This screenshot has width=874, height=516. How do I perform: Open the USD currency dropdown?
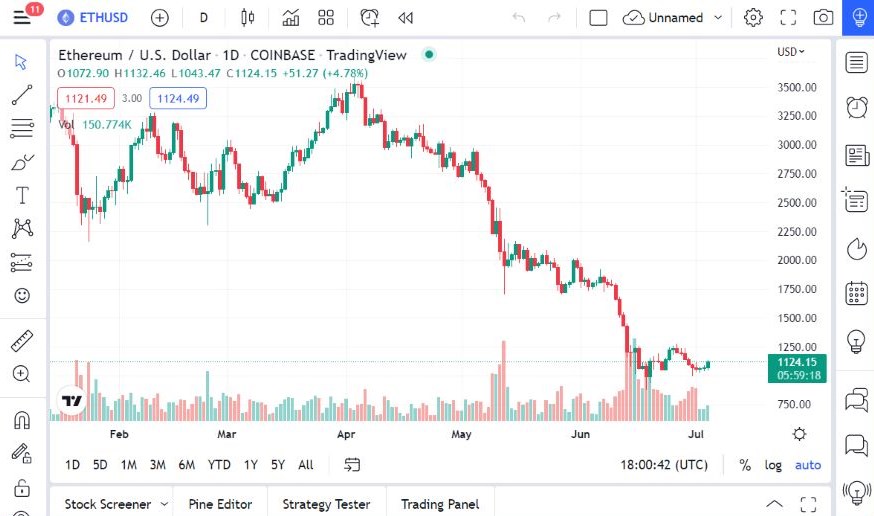(791, 52)
